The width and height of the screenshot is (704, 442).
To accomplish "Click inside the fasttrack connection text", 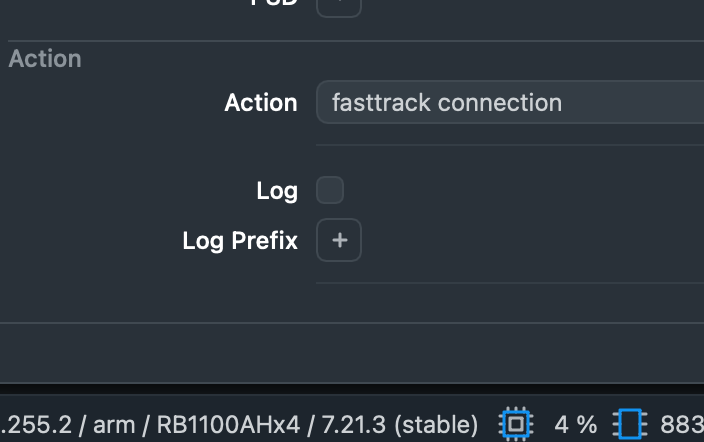I will (446, 102).
